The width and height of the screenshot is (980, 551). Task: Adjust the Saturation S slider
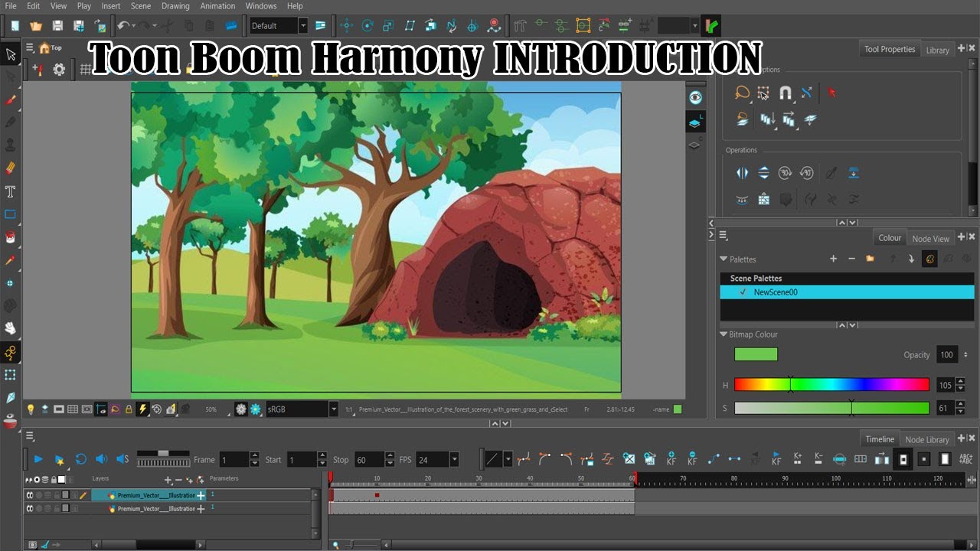pos(831,408)
